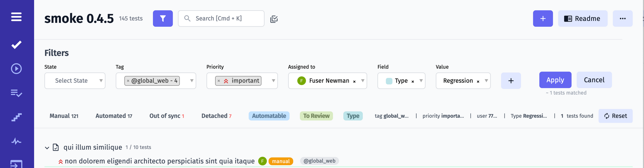Open the Value Regression dropdown arrow
The height and width of the screenshot is (168, 644).
click(486, 81)
